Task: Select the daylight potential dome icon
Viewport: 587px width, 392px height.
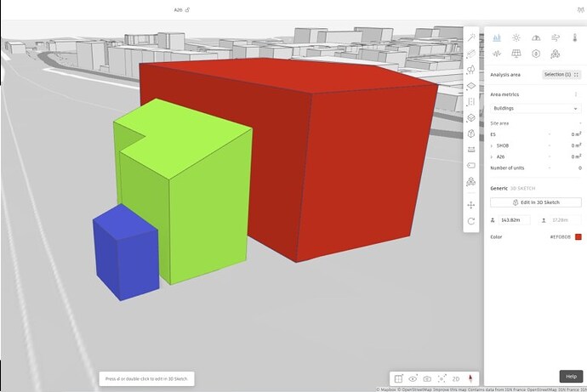Action: pos(536,37)
